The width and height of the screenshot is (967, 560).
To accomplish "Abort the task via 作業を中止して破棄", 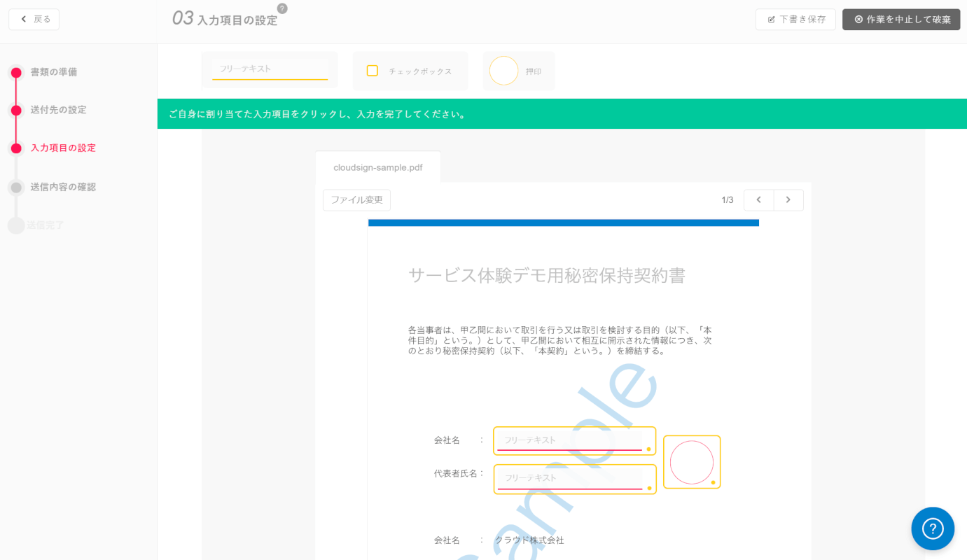I will (x=901, y=19).
